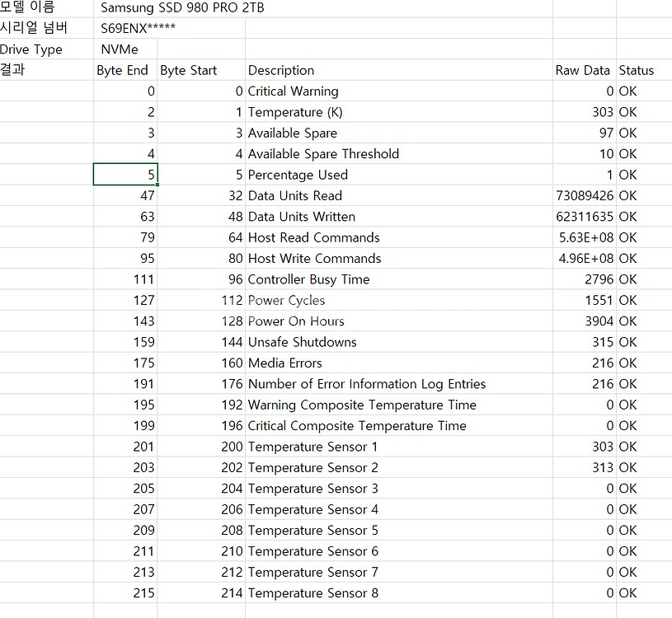The width and height of the screenshot is (672, 618).
Task: Click the Description header cell
Action: pos(281,71)
